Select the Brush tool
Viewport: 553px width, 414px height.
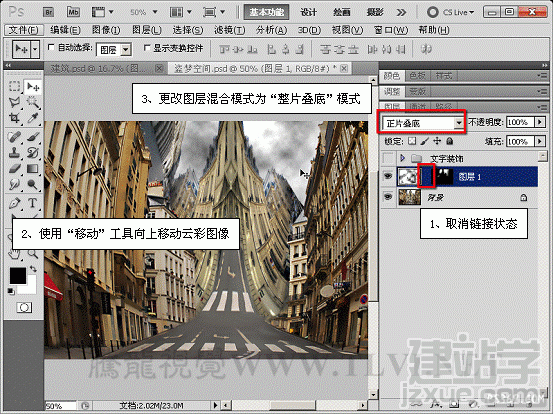tap(33, 136)
